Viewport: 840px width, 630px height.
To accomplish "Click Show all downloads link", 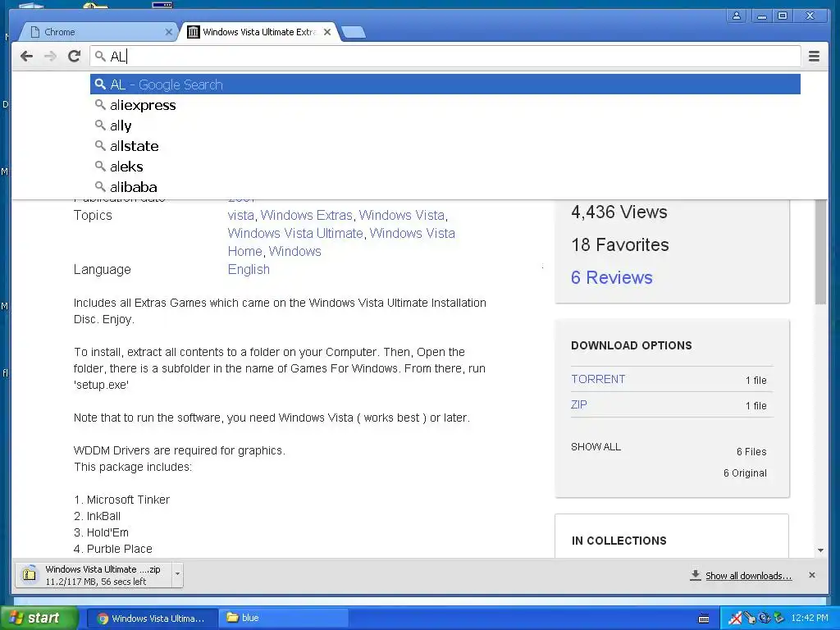I will point(748,576).
